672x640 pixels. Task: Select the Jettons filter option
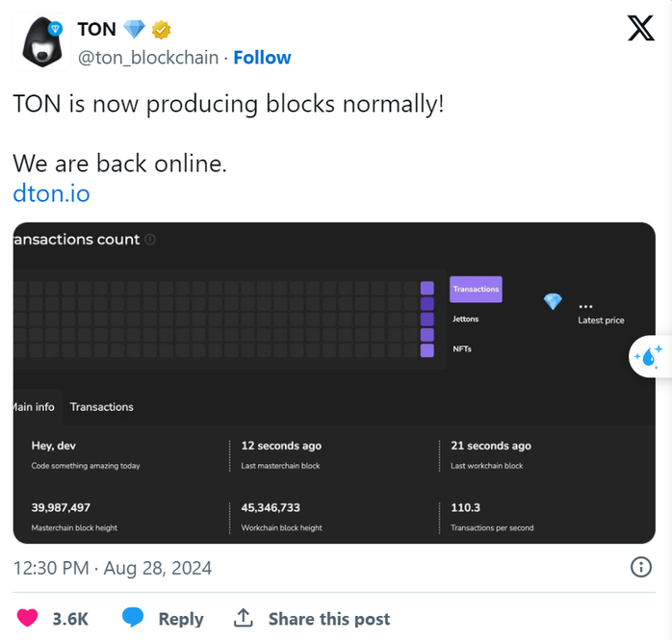click(465, 319)
